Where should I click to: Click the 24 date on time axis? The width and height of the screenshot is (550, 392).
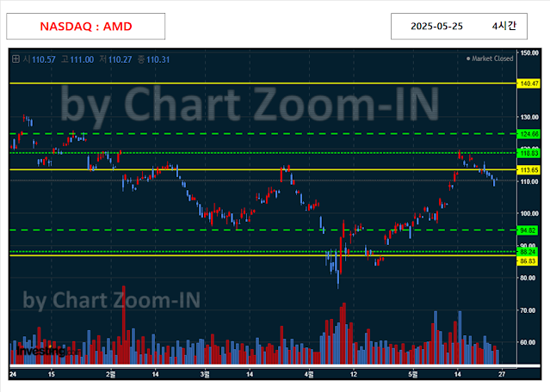[13, 375]
